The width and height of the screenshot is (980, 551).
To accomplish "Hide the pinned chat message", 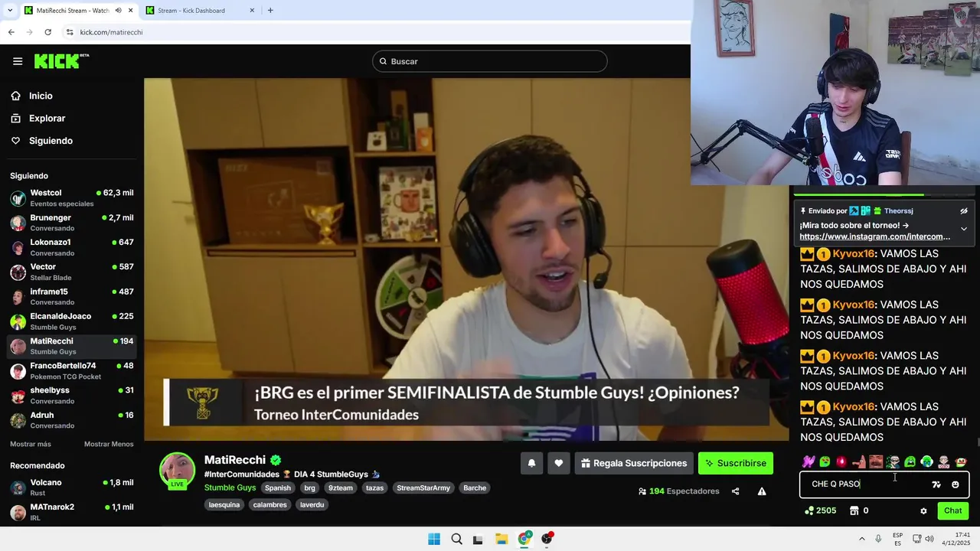I will (x=964, y=211).
